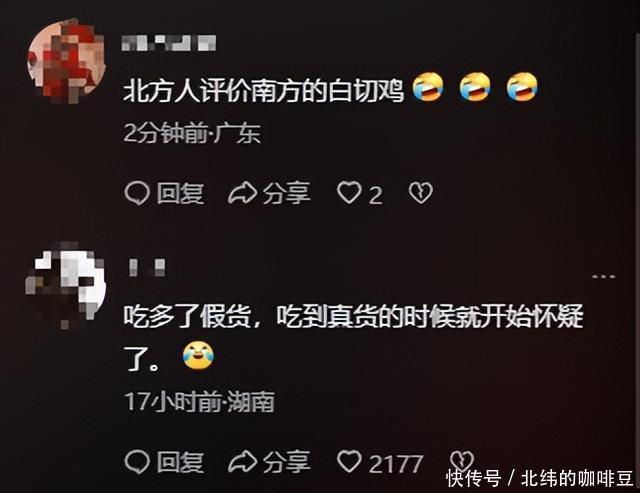Click the 北方人评价南方的白切鸡 comment text

(263, 90)
